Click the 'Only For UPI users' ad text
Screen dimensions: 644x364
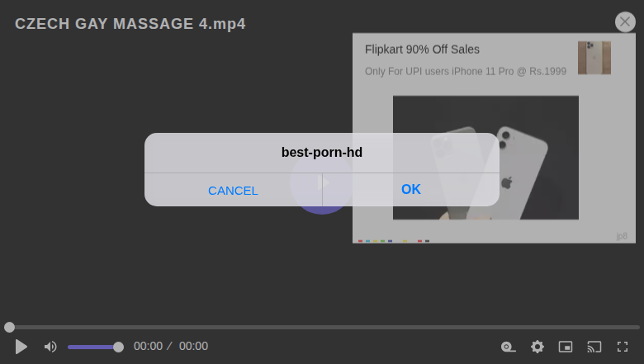pyautogui.click(x=466, y=72)
